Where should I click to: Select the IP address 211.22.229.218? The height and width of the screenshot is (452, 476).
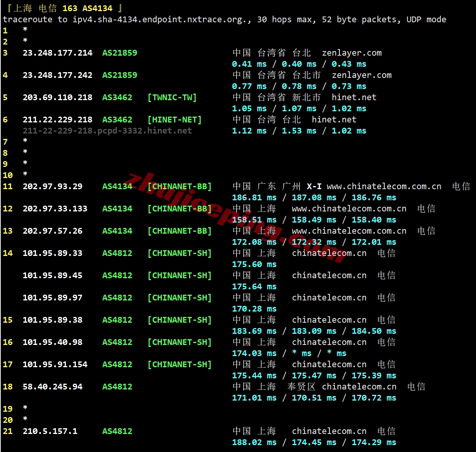pos(58,120)
